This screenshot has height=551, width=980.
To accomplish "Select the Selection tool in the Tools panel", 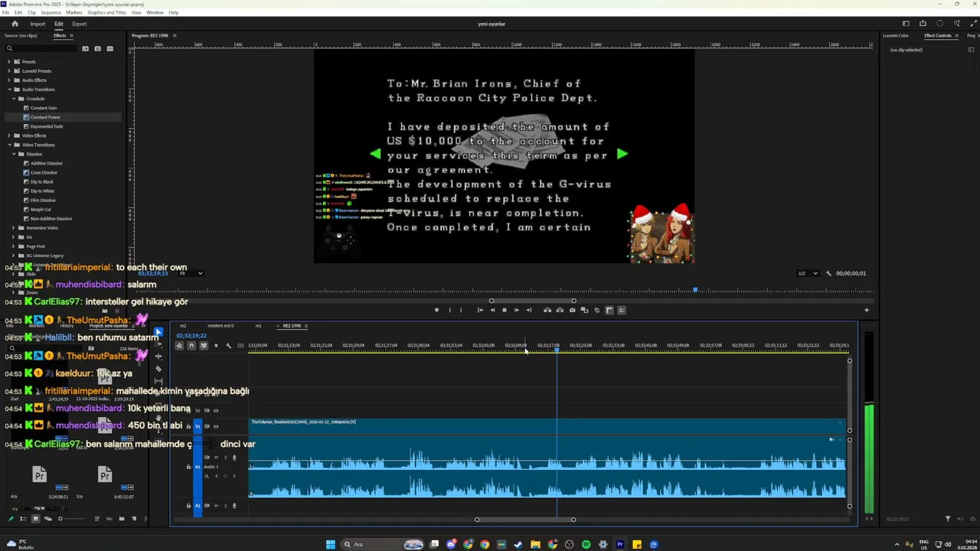I will point(158,333).
